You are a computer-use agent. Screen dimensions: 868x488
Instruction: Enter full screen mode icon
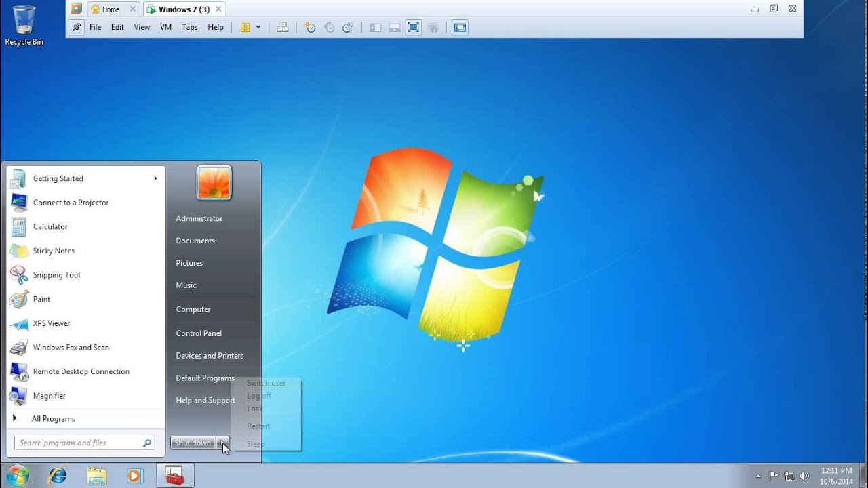pos(413,27)
